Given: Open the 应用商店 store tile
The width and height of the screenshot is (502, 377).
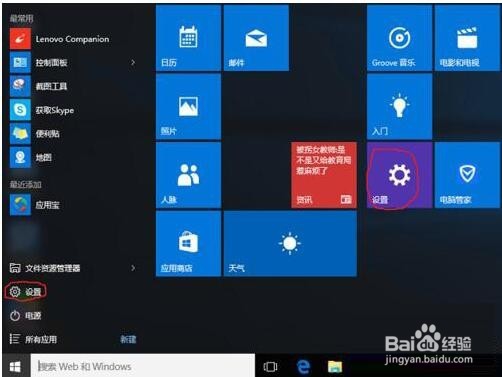Looking at the screenshot, I should (x=188, y=244).
